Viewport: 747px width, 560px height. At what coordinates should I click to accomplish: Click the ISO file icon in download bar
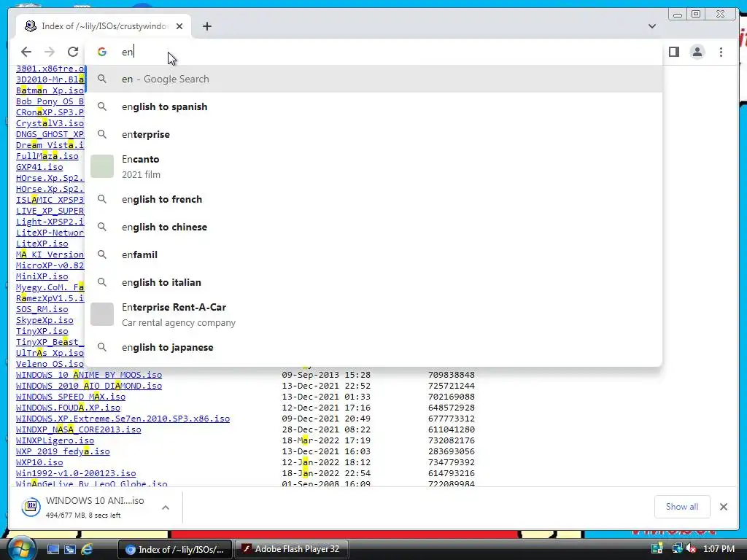click(x=31, y=507)
